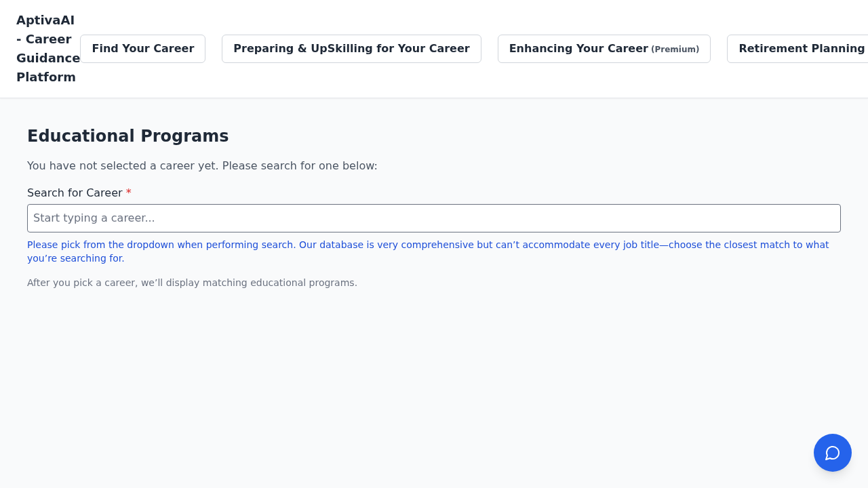Click 'you're searching for.' hint line
The height and width of the screenshot is (488, 868).
tap(76, 258)
